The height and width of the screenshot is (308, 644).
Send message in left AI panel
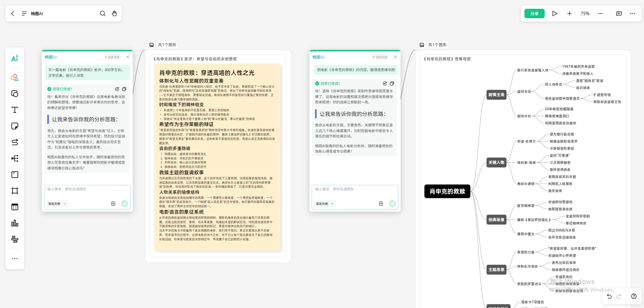(125, 204)
